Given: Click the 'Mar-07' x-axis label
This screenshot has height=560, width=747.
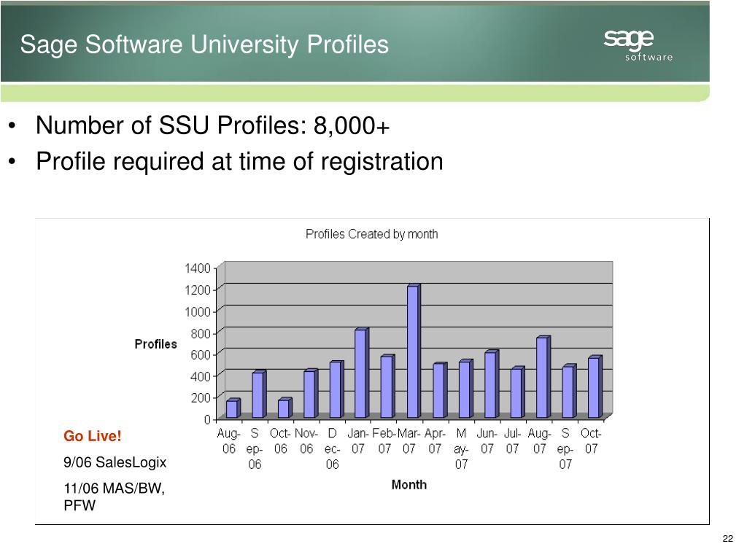Looking at the screenshot, I should (x=409, y=441).
